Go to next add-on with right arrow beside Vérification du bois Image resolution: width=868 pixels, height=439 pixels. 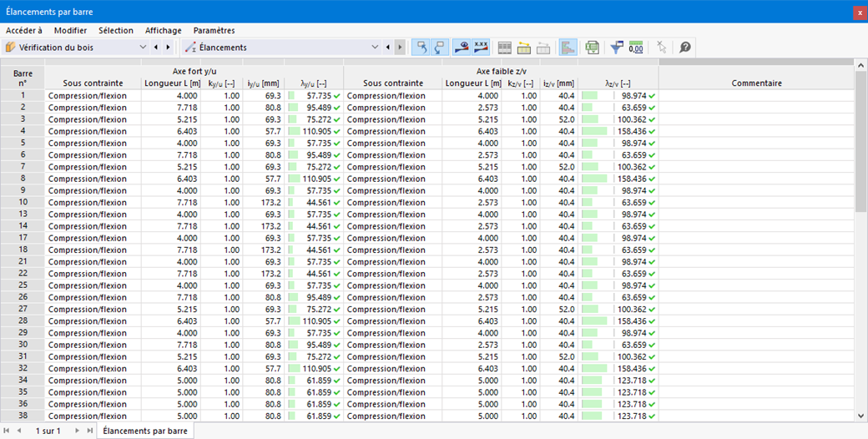point(168,48)
